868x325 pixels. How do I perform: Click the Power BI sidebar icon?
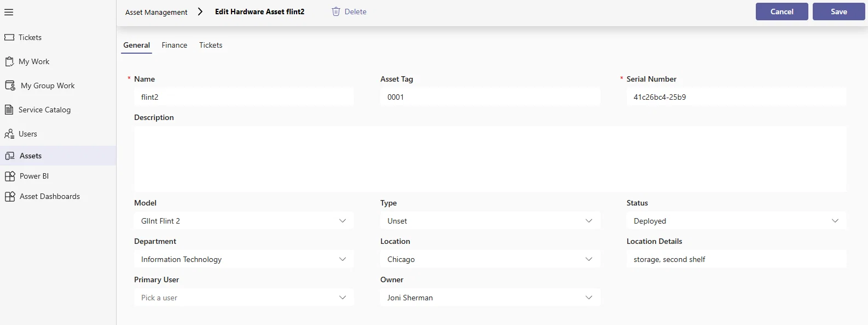click(x=10, y=176)
